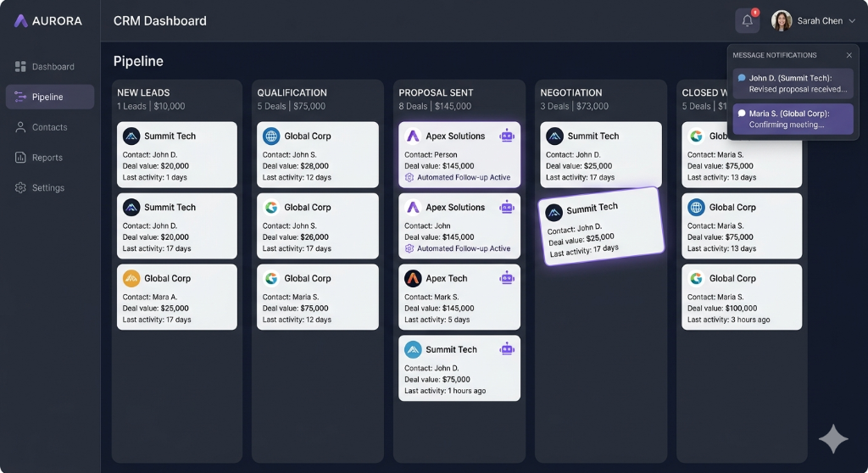868x473 pixels.
Task: Click 'Last activity: 5 days' text
Action: (437, 320)
